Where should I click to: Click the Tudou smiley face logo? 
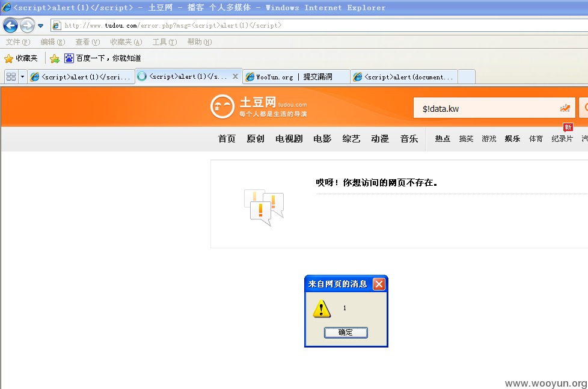tap(222, 106)
